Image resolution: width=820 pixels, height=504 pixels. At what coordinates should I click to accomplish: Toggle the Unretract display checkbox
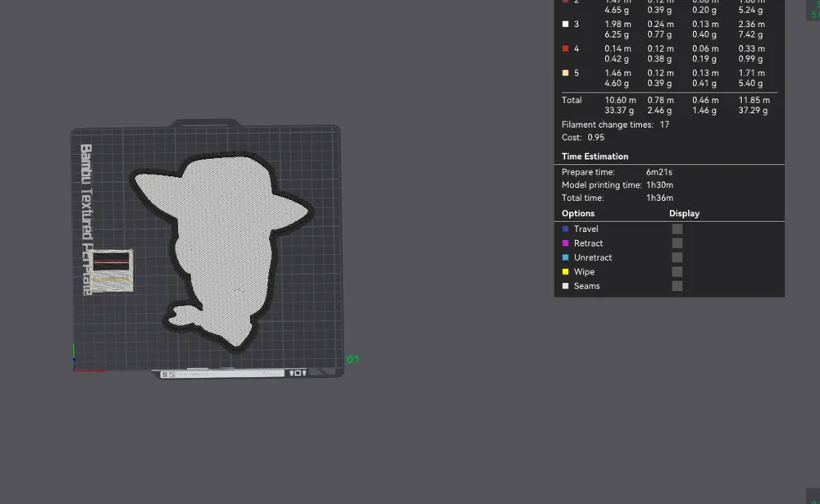point(676,257)
